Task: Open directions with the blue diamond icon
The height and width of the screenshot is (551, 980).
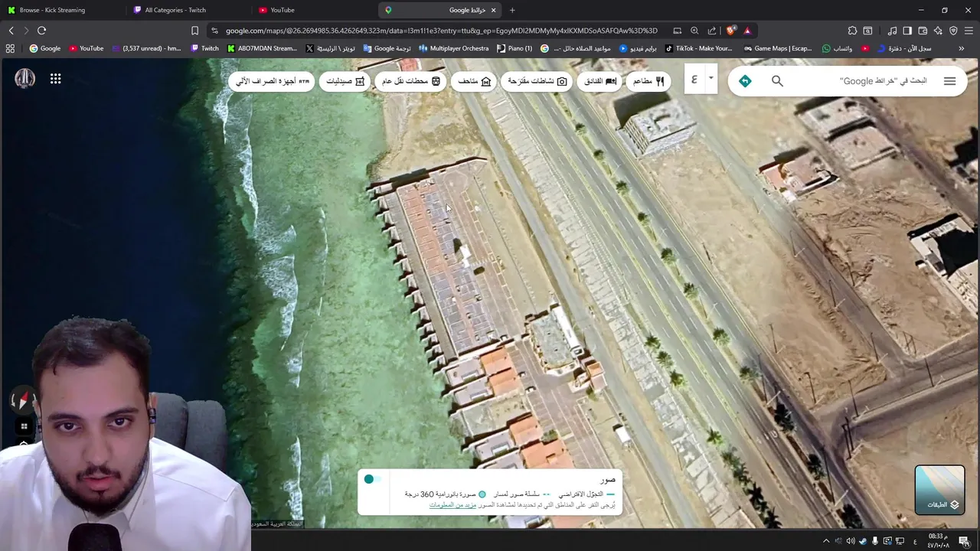Action: (x=745, y=81)
